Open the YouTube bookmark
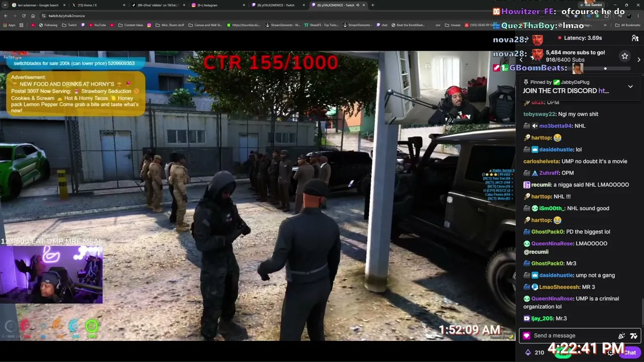The width and height of the screenshot is (644, 362). 97,25
